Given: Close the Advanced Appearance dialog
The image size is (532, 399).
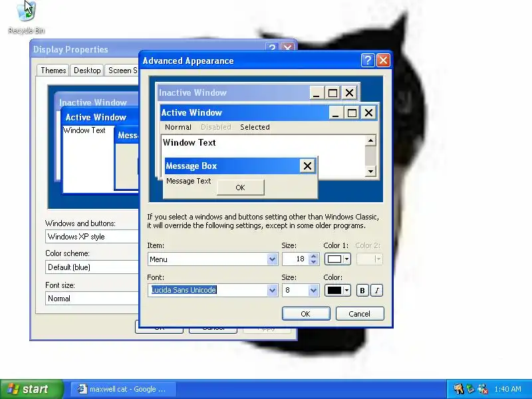Looking at the screenshot, I should (x=384, y=61).
